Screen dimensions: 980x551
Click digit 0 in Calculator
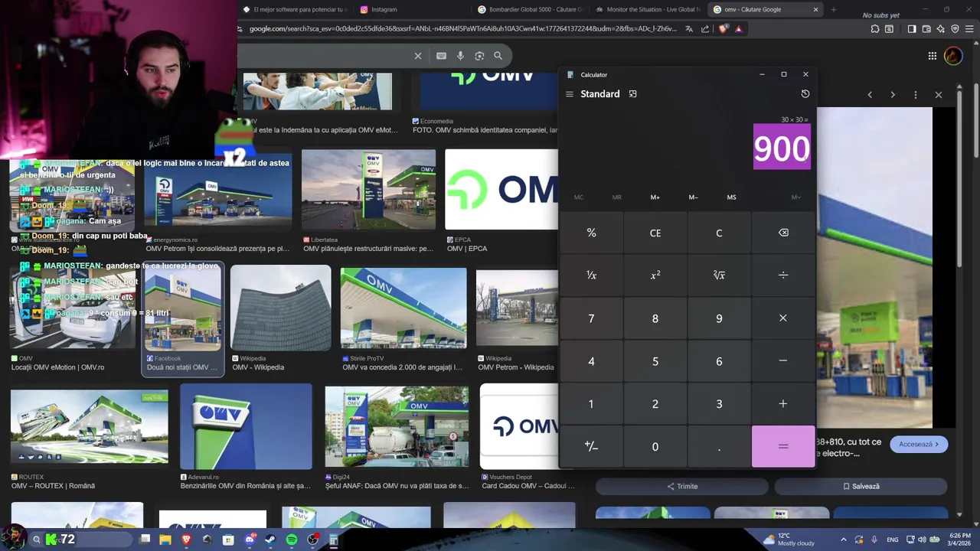[x=655, y=447]
